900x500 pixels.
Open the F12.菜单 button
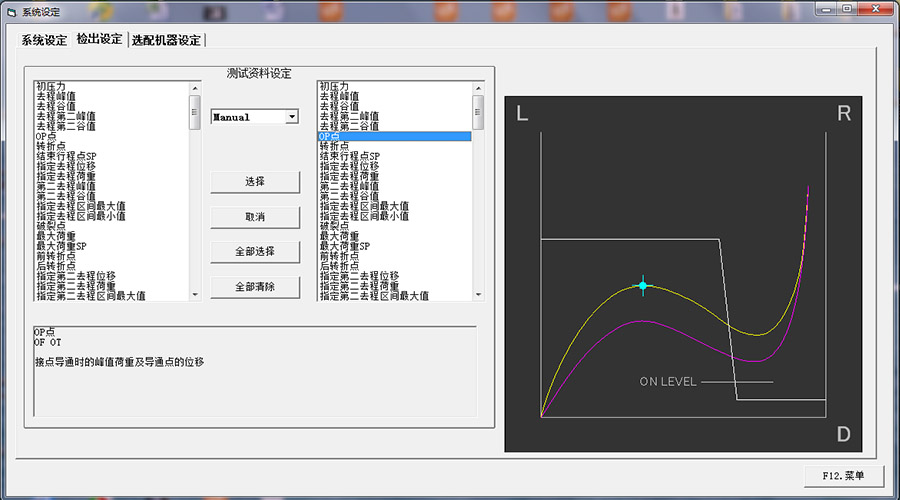843,475
